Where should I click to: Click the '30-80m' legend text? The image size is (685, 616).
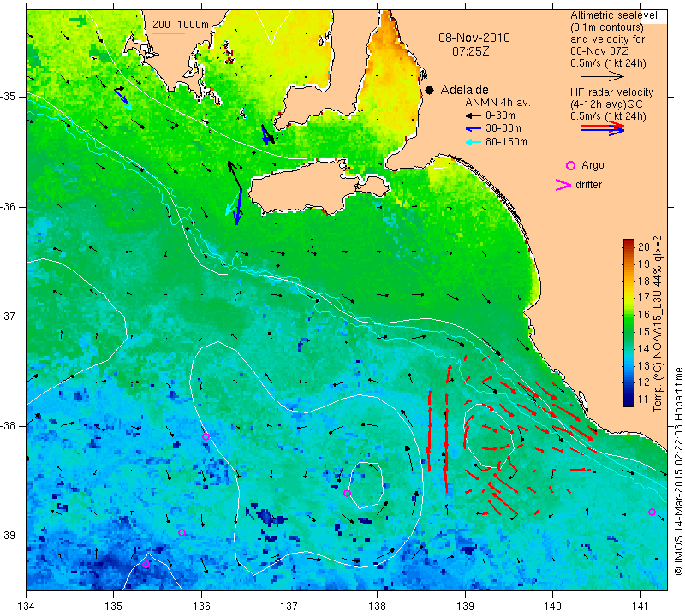[x=503, y=129]
